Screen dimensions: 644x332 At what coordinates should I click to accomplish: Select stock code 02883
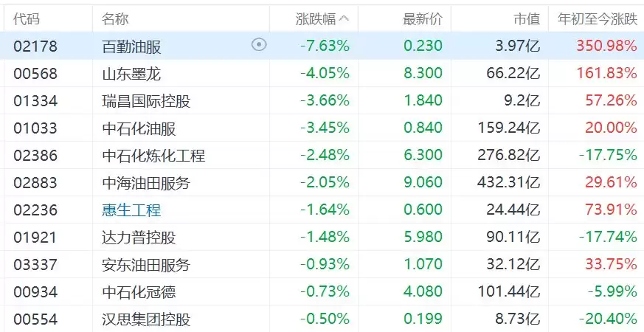pyautogui.click(x=35, y=182)
